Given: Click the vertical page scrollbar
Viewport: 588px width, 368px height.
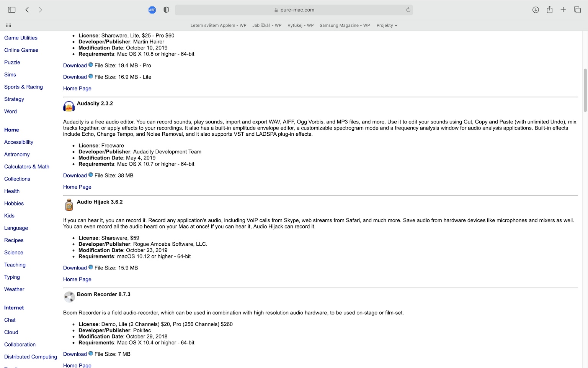Looking at the screenshot, I should click(x=585, y=90).
